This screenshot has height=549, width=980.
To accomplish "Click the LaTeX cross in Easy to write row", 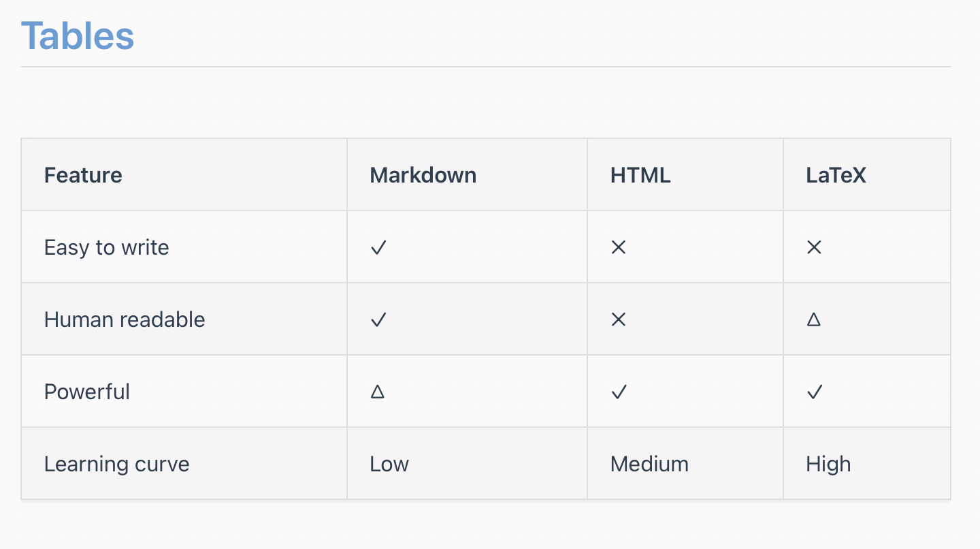I will 814,247.
